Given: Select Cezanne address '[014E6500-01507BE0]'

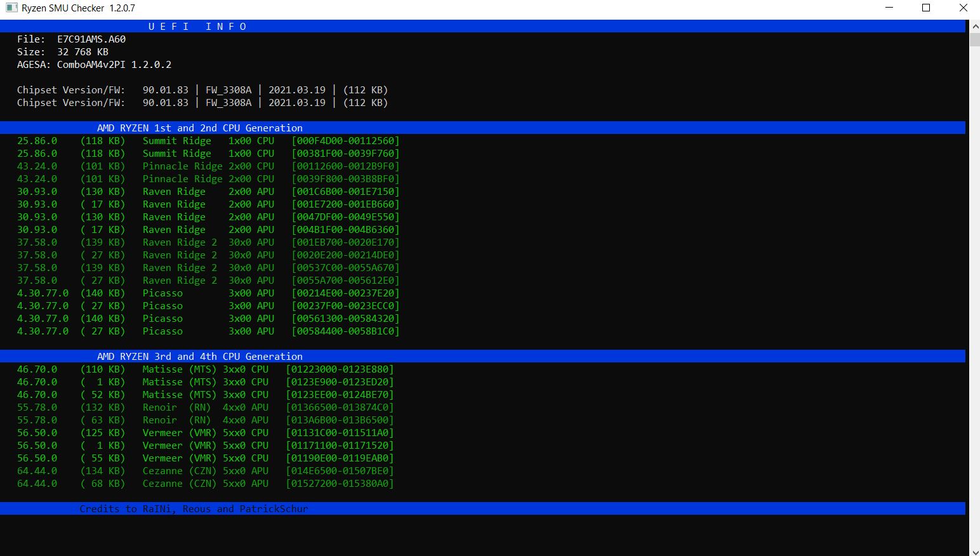Looking at the screenshot, I should point(340,471).
